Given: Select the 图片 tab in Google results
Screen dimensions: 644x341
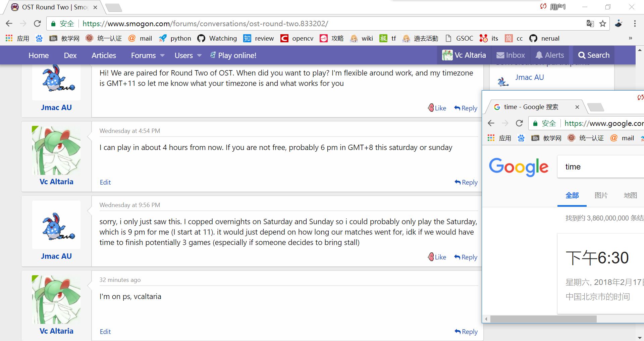Looking at the screenshot, I should pyautogui.click(x=601, y=195).
